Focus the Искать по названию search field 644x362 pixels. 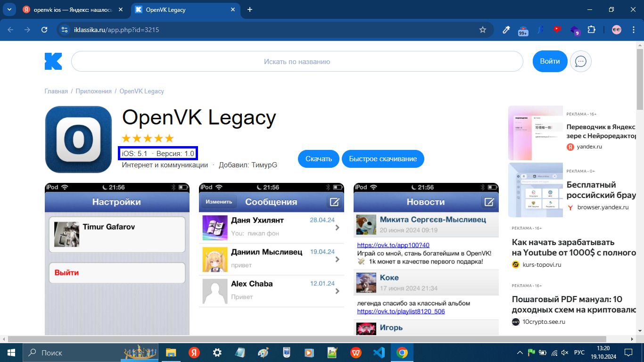click(x=297, y=61)
